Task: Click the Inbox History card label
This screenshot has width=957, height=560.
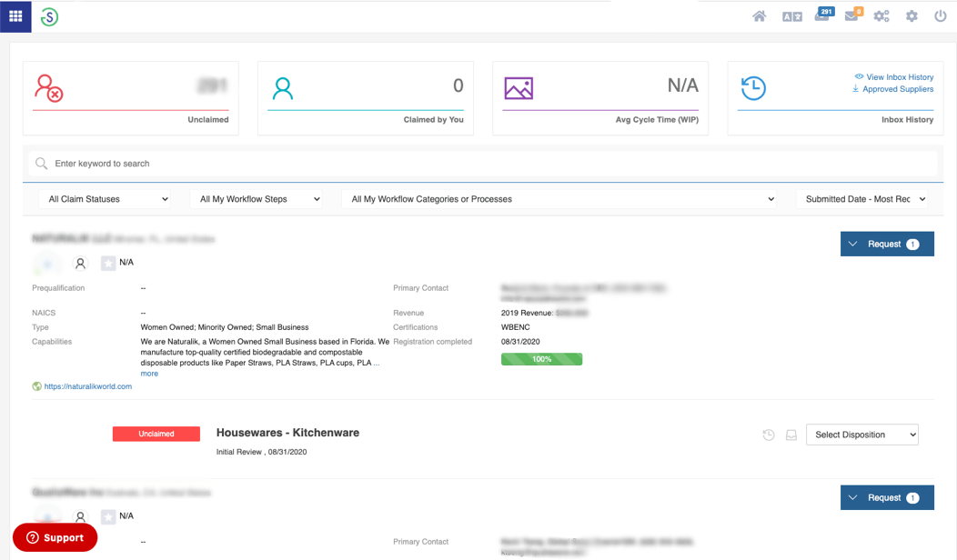Action: (x=907, y=120)
